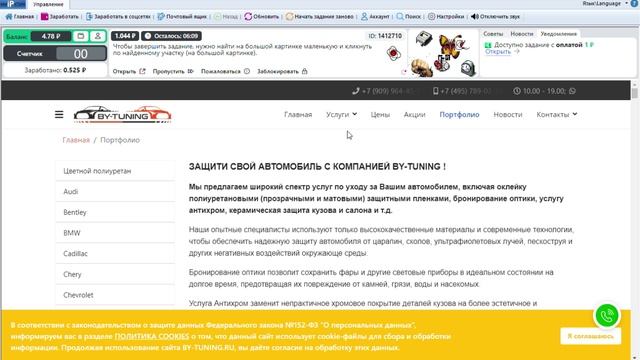Switch to the Советы tab
The height and width of the screenshot is (360, 640).
(x=493, y=34)
